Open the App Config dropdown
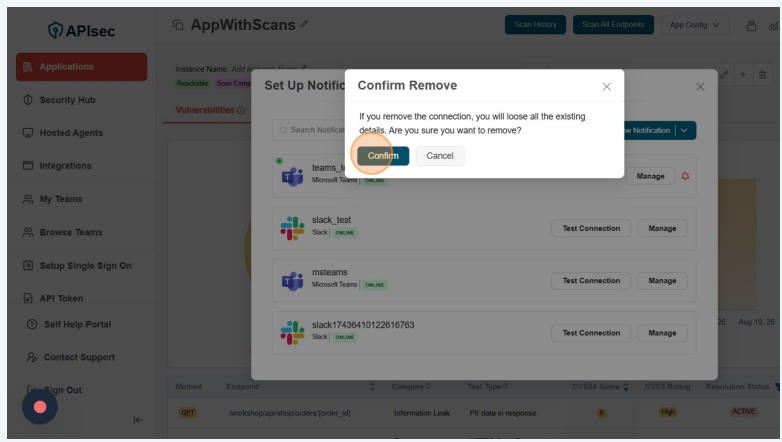This screenshot has height=442, width=782. click(x=694, y=25)
